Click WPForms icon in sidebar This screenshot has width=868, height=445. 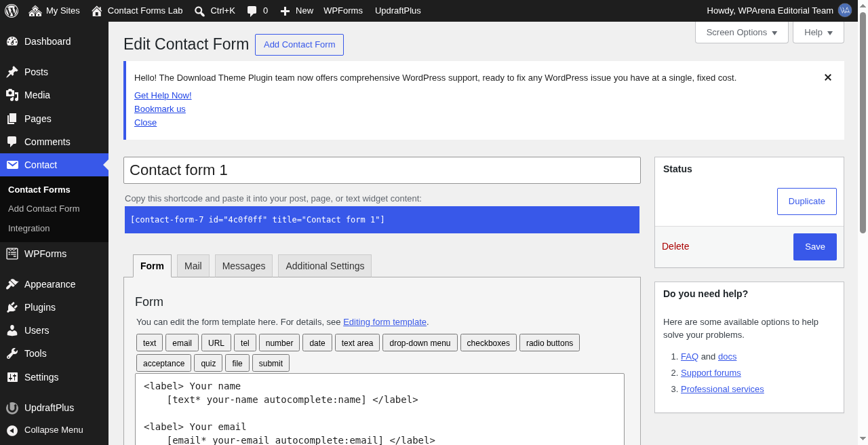[12, 254]
